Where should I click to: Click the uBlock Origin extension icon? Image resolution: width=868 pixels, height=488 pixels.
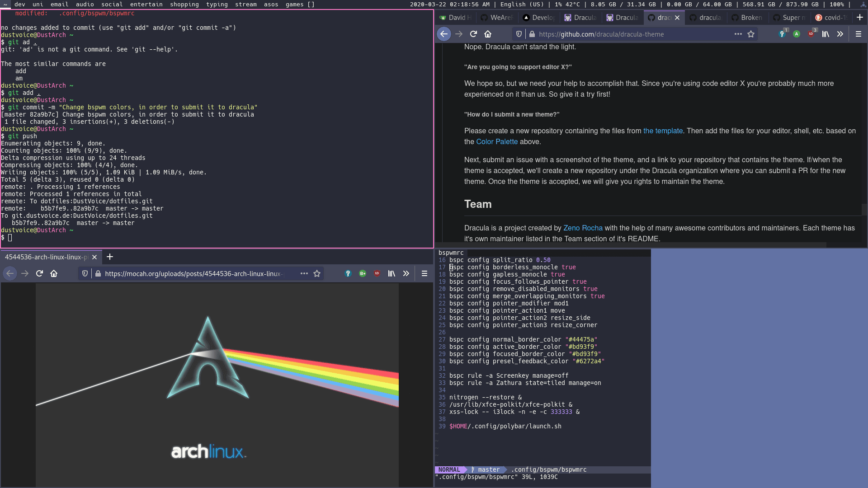tap(811, 34)
